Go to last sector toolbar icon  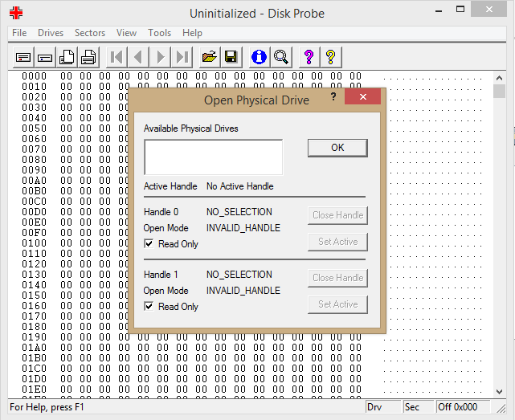182,58
